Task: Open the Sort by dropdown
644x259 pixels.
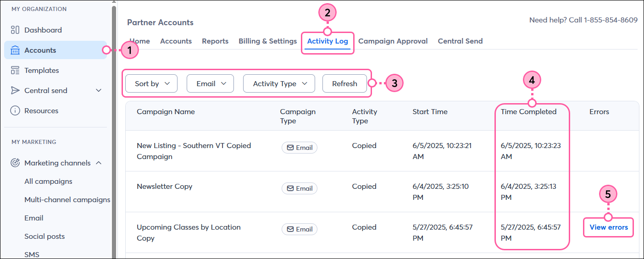Action: click(151, 83)
